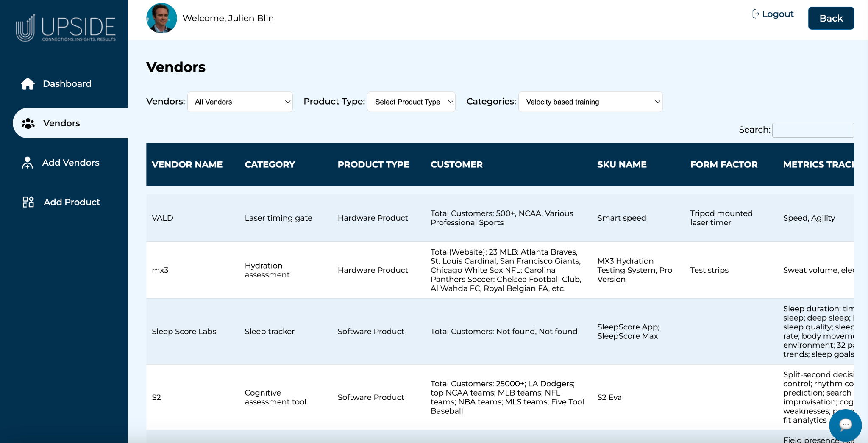Screen dimensions: 868x443
Task: Click VALD's Total Customers 500+ cell
Action: [x=502, y=218]
